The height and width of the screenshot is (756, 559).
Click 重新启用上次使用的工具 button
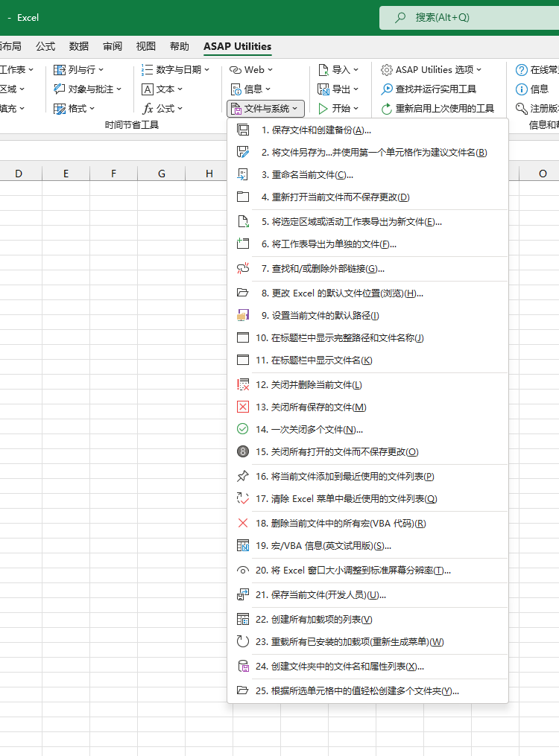tap(438, 109)
